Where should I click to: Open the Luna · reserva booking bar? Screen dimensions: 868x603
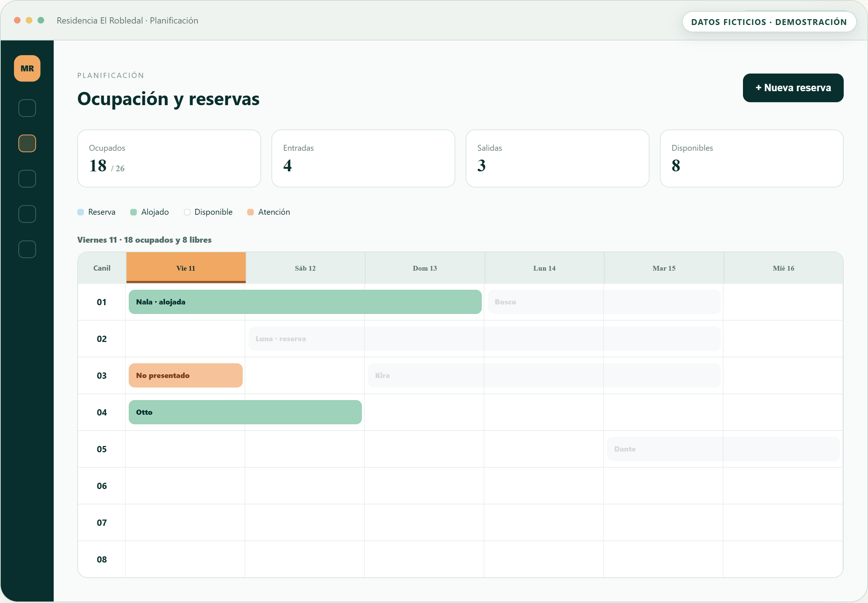pyautogui.click(x=485, y=339)
